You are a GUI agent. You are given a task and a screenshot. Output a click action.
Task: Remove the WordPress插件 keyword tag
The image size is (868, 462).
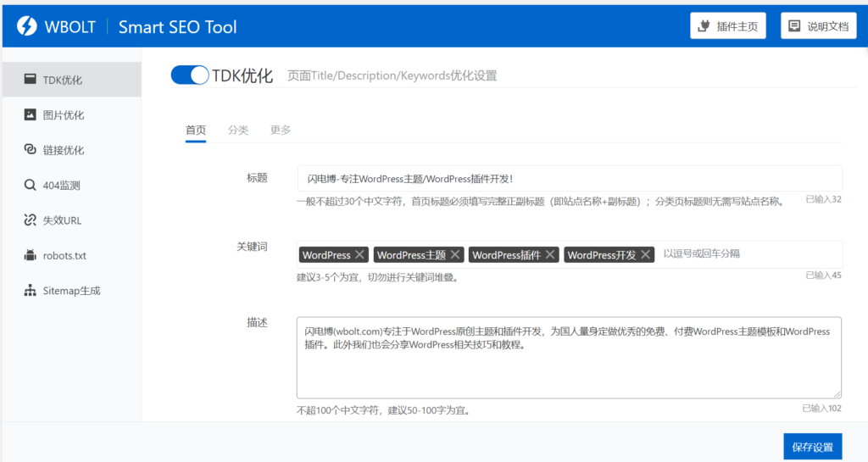(550, 254)
